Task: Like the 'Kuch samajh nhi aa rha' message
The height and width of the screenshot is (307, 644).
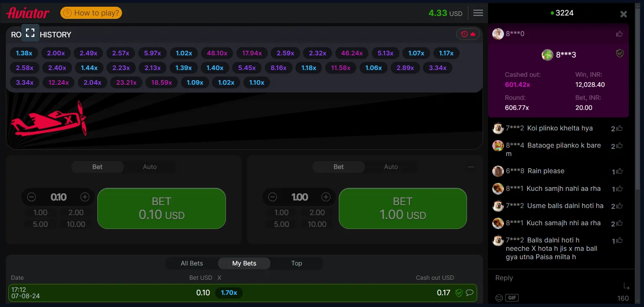Action: pyautogui.click(x=619, y=224)
